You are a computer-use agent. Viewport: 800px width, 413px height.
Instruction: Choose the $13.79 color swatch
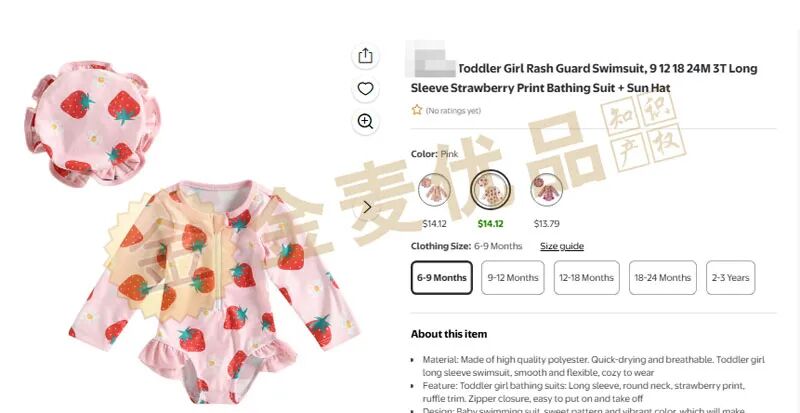[x=546, y=189]
